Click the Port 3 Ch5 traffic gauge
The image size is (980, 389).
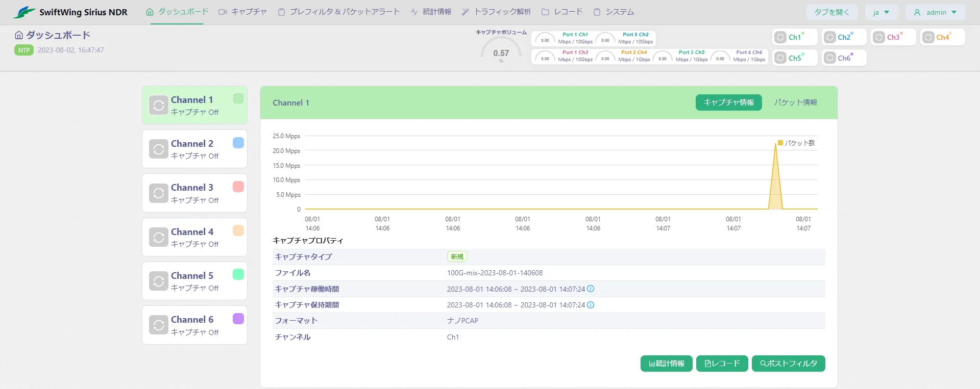click(x=663, y=57)
